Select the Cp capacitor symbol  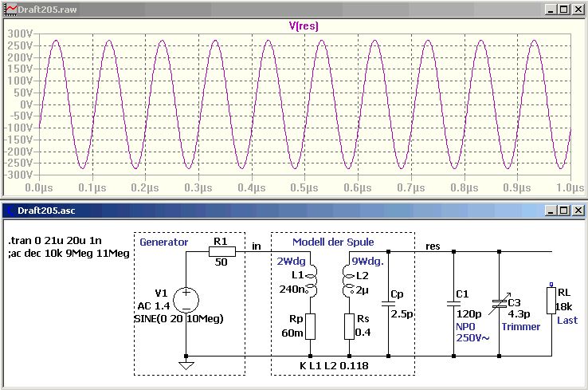click(x=388, y=304)
